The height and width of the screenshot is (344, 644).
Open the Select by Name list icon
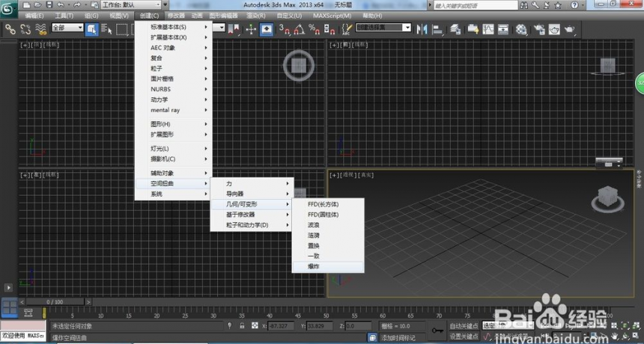pos(106,29)
